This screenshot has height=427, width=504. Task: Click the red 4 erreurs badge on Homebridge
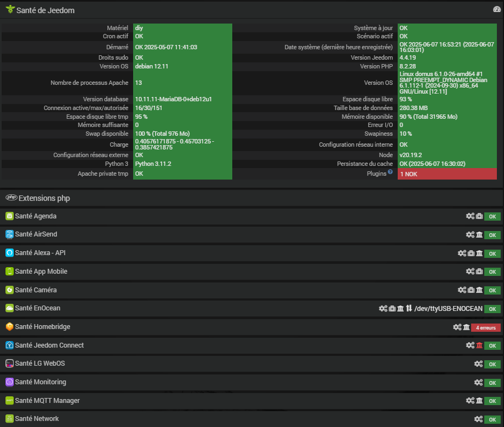(x=486, y=328)
